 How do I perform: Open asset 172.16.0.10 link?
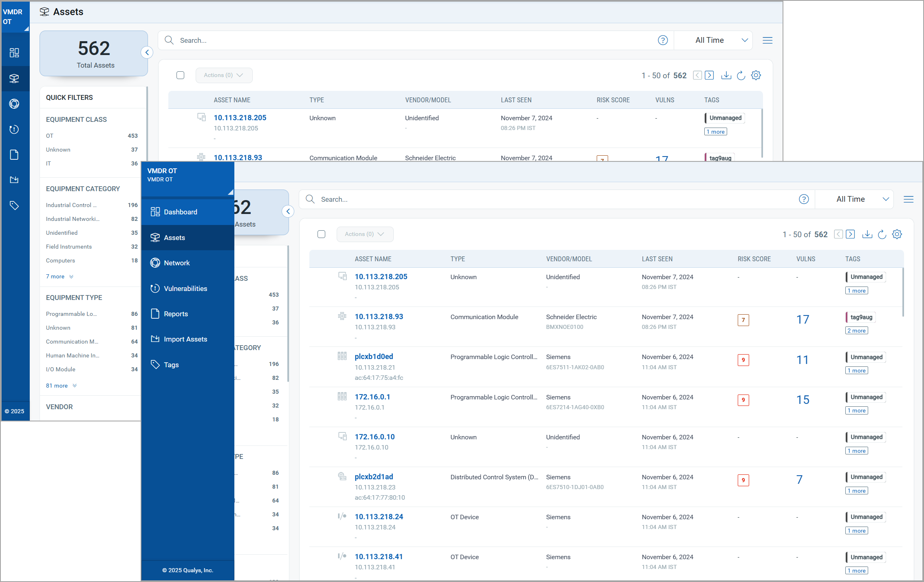375,437
